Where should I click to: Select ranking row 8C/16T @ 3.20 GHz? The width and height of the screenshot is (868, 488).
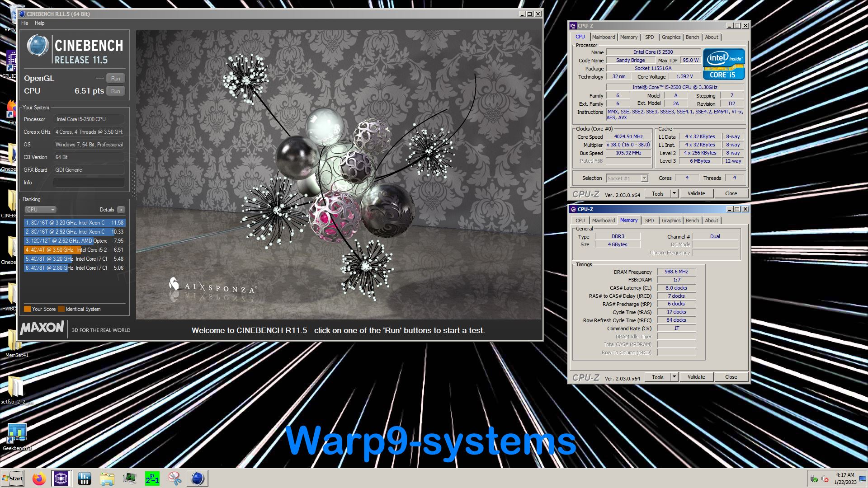pyautogui.click(x=75, y=223)
